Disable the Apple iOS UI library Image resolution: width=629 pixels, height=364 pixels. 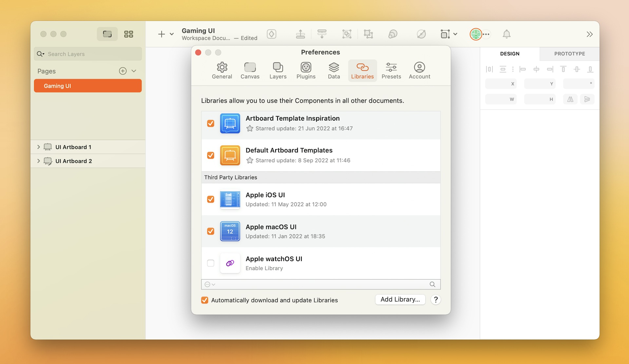211,199
